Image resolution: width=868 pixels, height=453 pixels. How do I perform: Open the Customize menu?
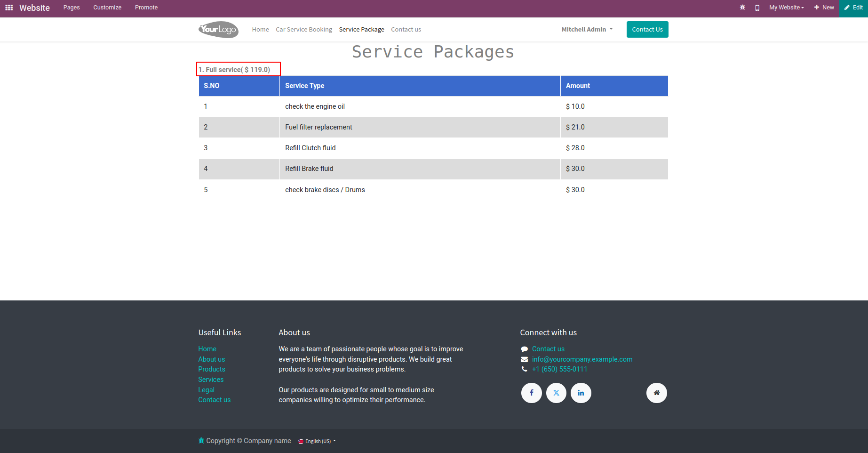tap(107, 8)
